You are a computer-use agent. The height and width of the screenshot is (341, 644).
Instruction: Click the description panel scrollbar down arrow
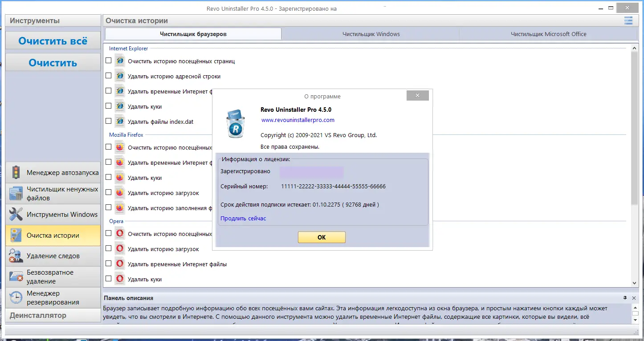(x=635, y=320)
